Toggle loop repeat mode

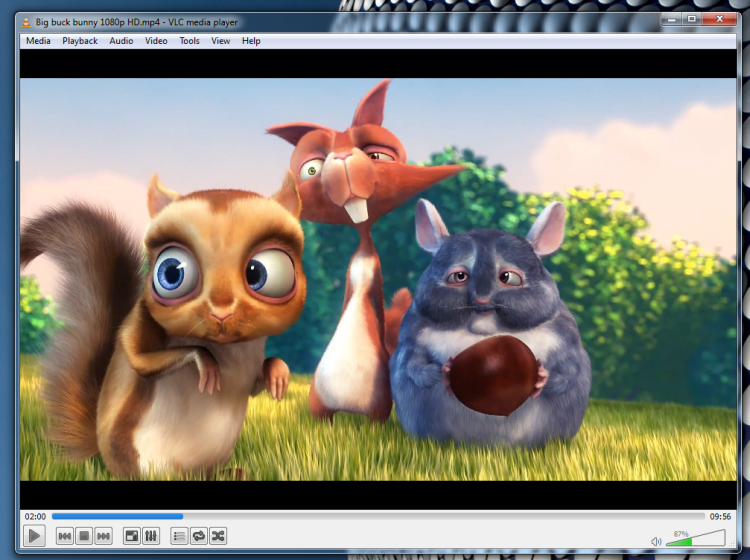(x=198, y=536)
